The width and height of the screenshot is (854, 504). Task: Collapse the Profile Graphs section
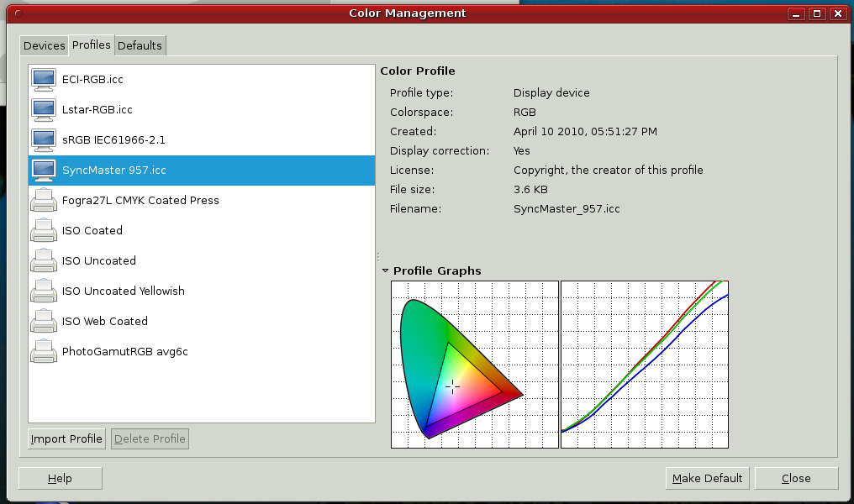tap(385, 270)
